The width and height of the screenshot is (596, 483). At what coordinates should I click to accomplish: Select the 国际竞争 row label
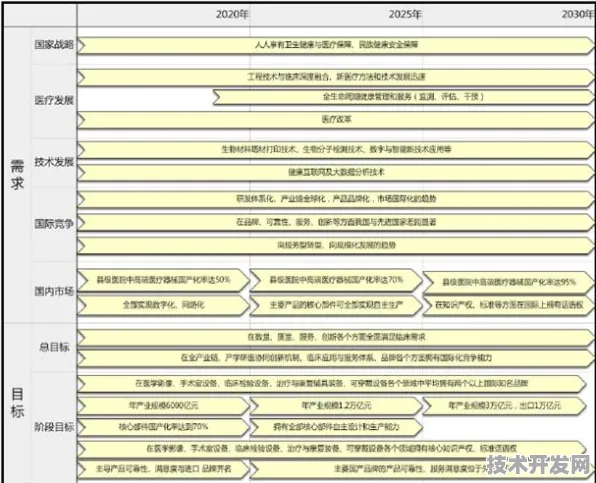tap(54, 223)
